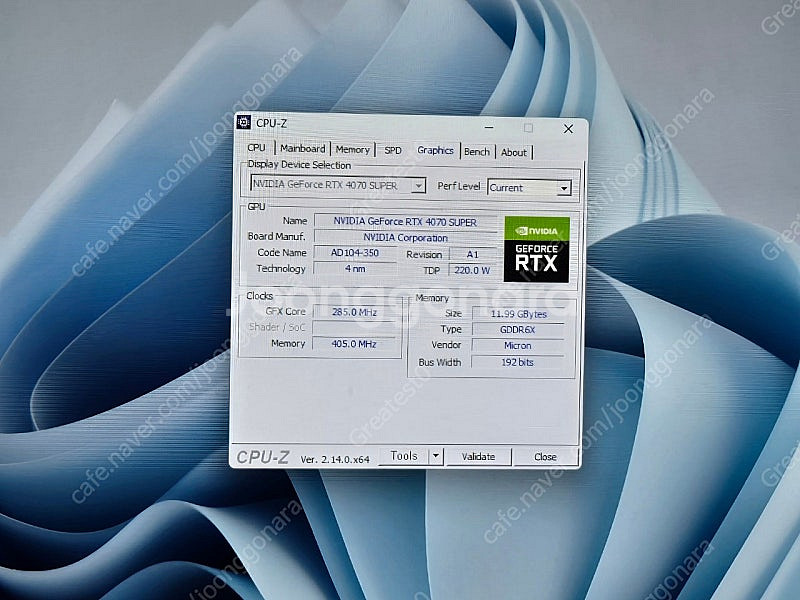
Task: Click the empty Shader / SoC field
Action: pos(354,328)
